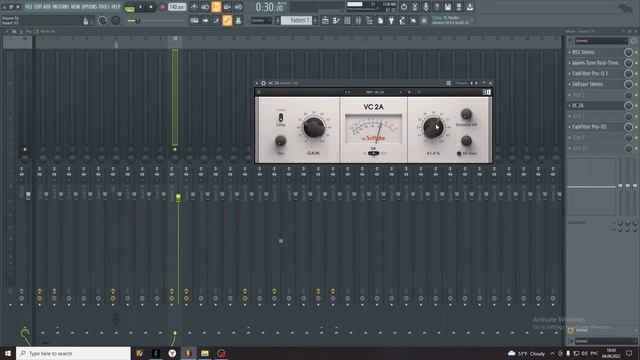Toggle the wait for input icon
The width and height of the screenshot is (640, 360).
[x=205, y=7]
